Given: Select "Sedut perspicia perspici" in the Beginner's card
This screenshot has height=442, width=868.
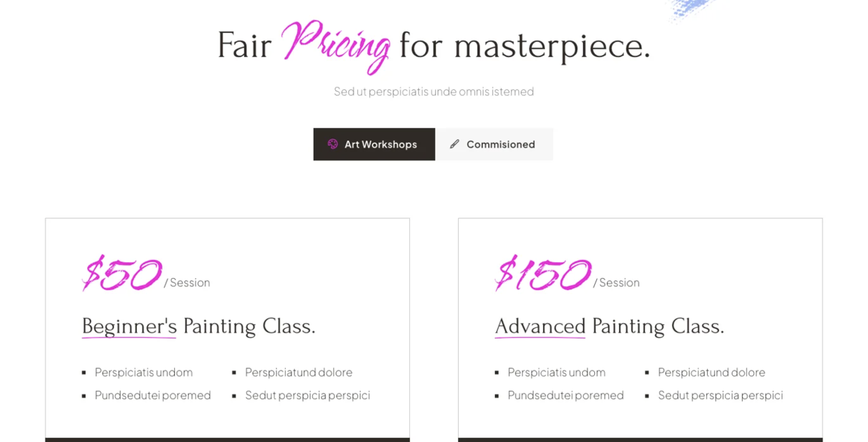Looking at the screenshot, I should tap(307, 395).
